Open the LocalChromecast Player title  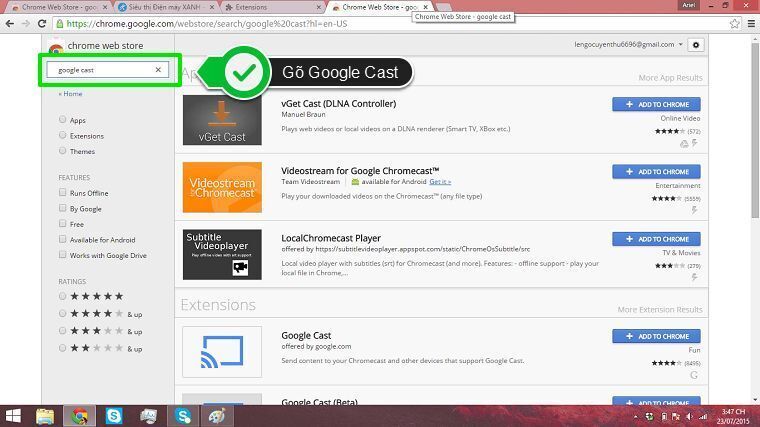tap(331, 238)
